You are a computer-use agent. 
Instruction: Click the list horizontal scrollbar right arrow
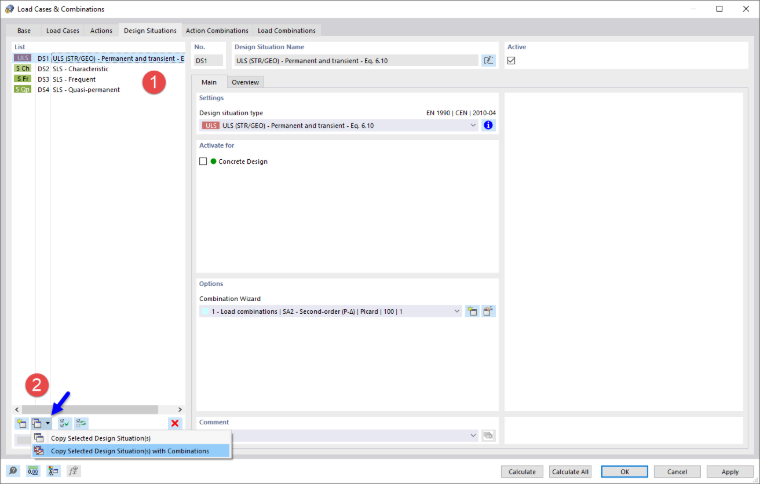point(180,409)
